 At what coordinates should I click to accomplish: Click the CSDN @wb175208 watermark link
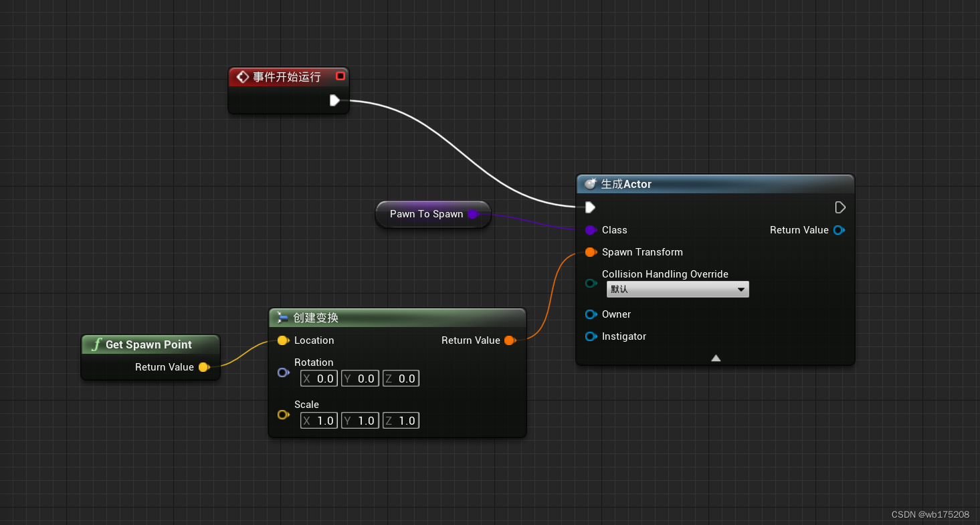[930, 514]
